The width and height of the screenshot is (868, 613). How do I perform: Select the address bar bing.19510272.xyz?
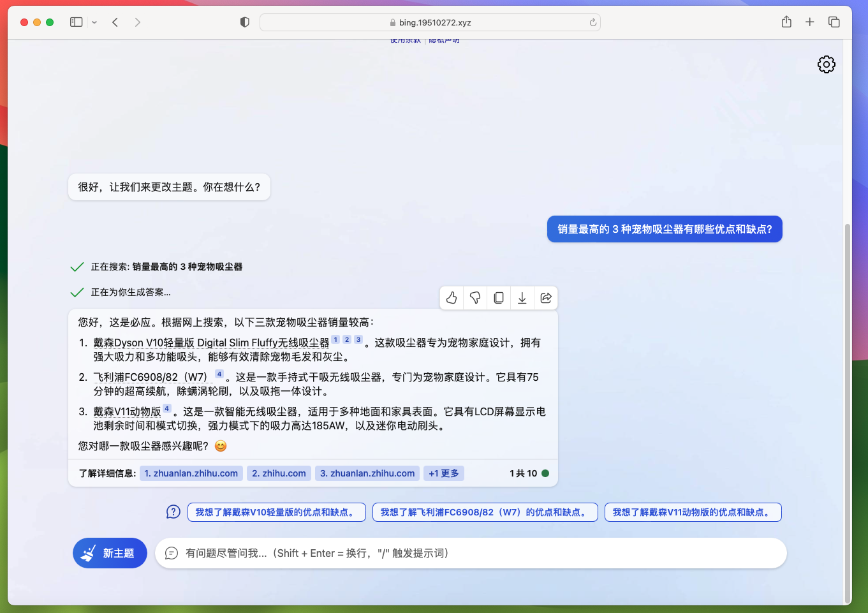coord(430,22)
